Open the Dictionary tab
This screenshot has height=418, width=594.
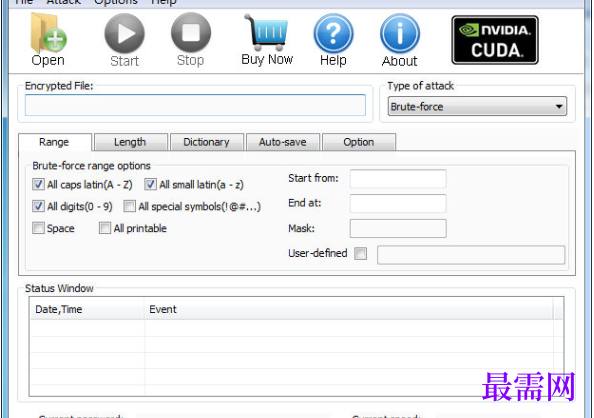click(206, 142)
